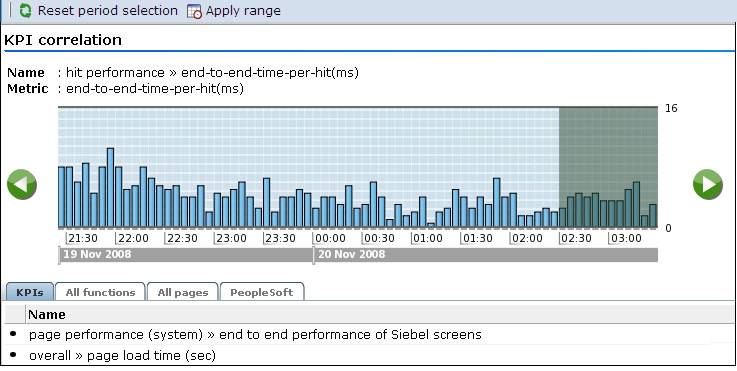Select the 03:00 time marker
The image size is (737, 371).
click(x=626, y=238)
